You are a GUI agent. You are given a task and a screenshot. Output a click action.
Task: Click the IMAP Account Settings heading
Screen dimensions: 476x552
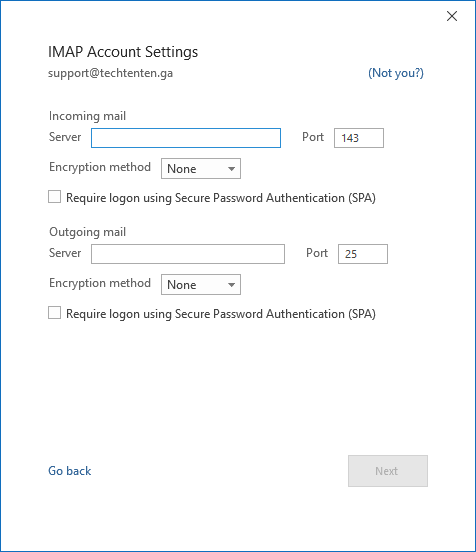pyautogui.click(x=123, y=52)
